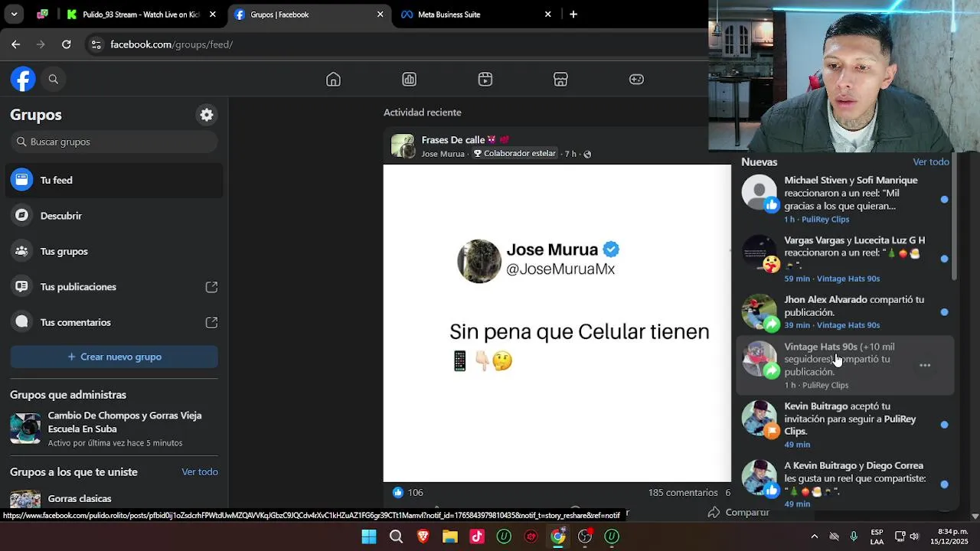Reload the Facebook page
This screenshot has width=980, height=551.
(x=67, y=44)
